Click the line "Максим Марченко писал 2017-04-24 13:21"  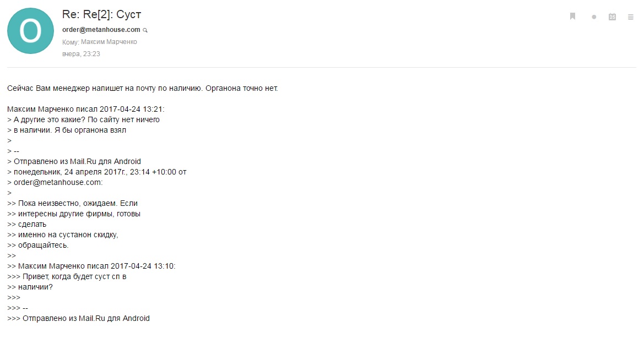click(82, 109)
